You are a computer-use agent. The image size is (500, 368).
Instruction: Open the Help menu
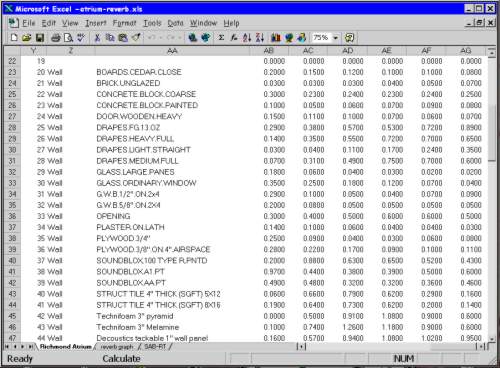(x=231, y=23)
